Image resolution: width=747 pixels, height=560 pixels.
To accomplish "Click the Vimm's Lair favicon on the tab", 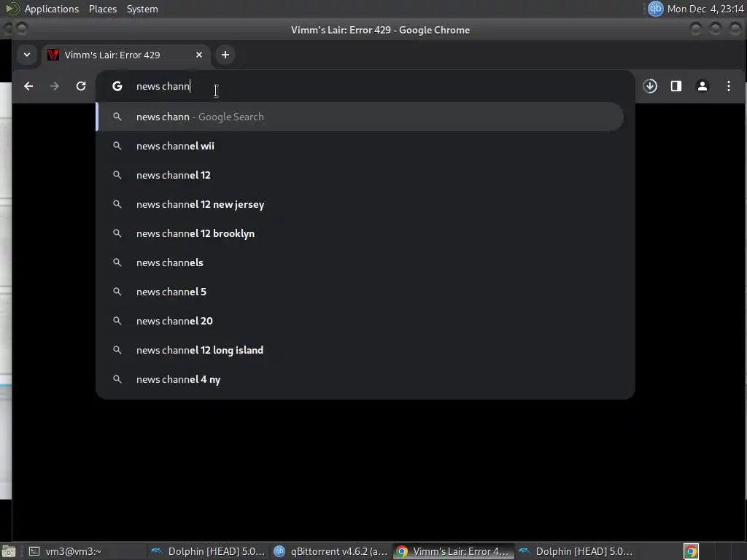I will [x=53, y=55].
